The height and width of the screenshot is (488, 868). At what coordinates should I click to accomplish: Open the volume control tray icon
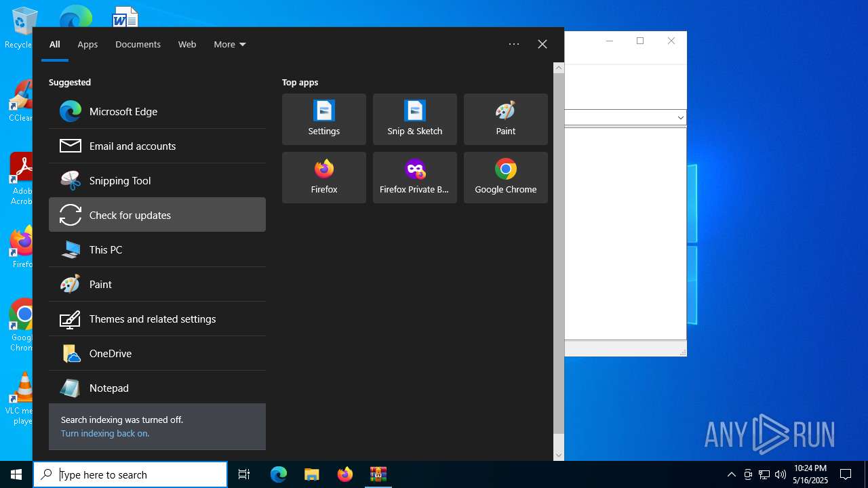[781, 474]
